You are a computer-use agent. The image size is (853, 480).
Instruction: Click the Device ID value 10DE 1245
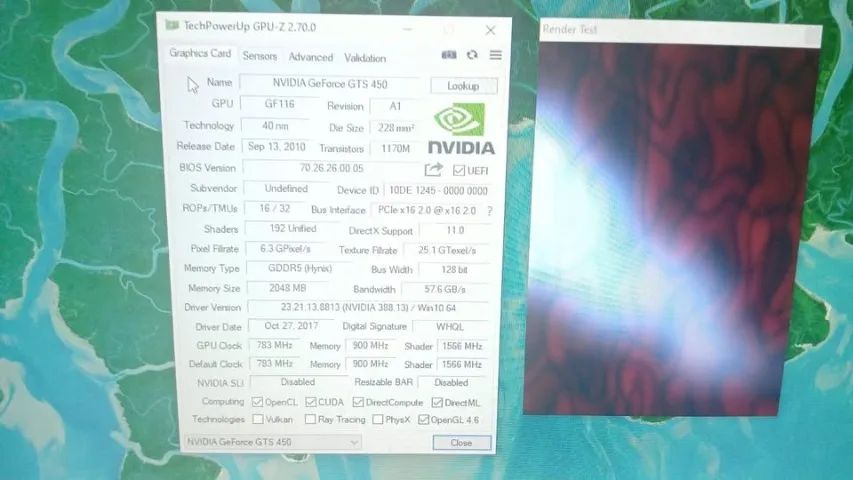tap(438, 190)
